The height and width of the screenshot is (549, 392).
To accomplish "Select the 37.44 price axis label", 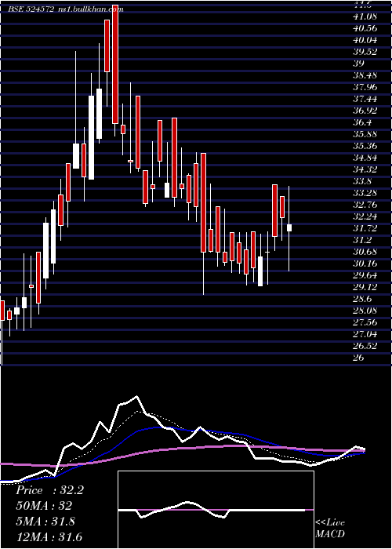I will (x=365, y=99).
